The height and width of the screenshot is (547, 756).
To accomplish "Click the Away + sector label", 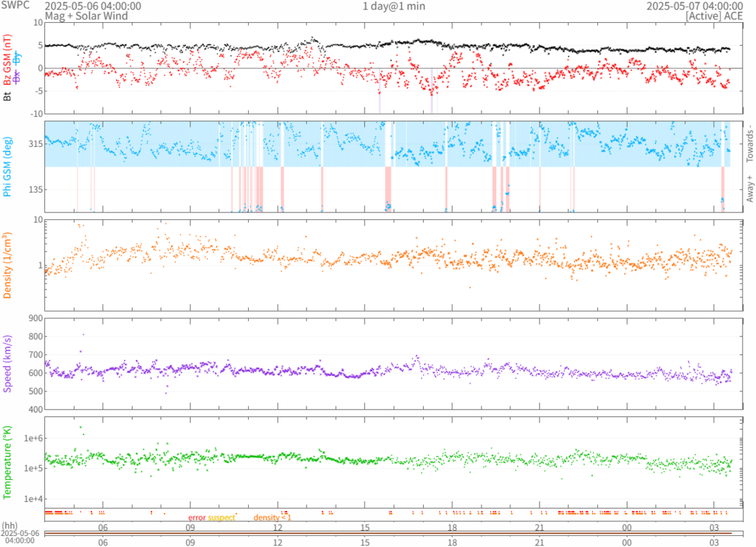I will [x=749, y=190].
